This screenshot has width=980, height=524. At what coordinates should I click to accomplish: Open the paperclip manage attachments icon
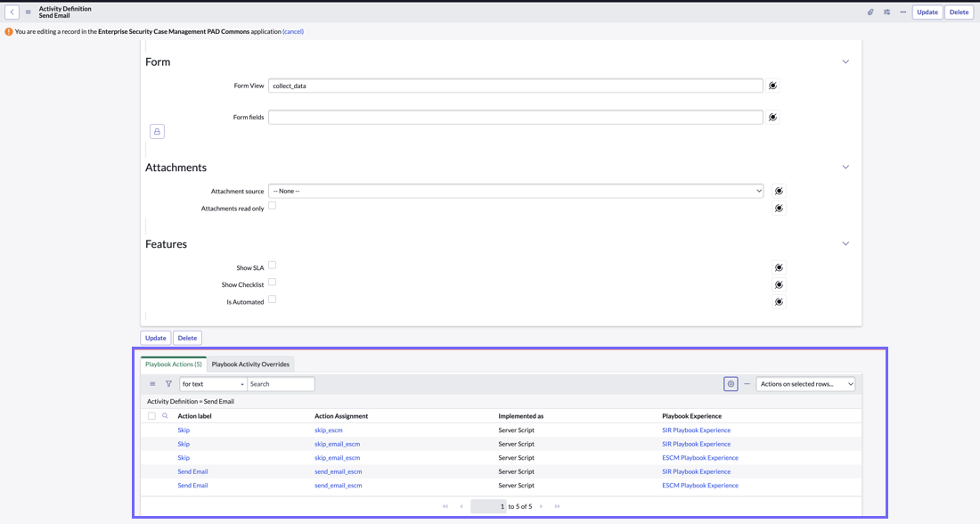(x=870, y=12)
